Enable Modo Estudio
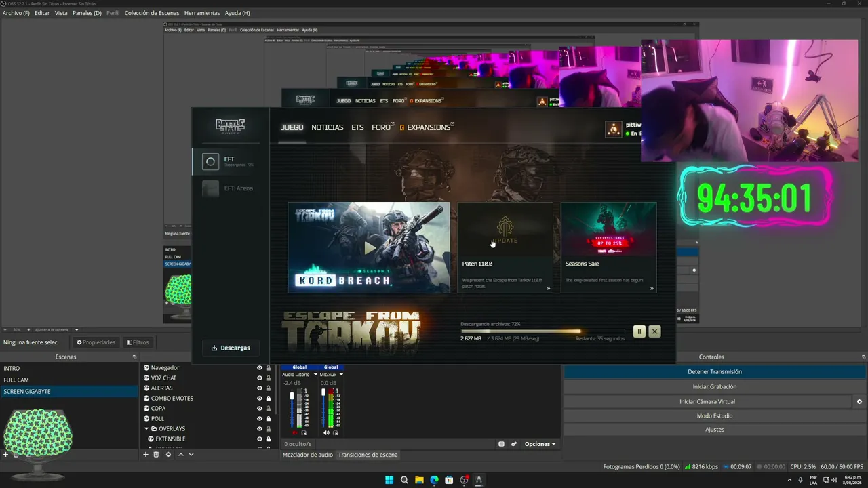Image resolution: width=868 pixels, height=488 pixels. (715, 416)
